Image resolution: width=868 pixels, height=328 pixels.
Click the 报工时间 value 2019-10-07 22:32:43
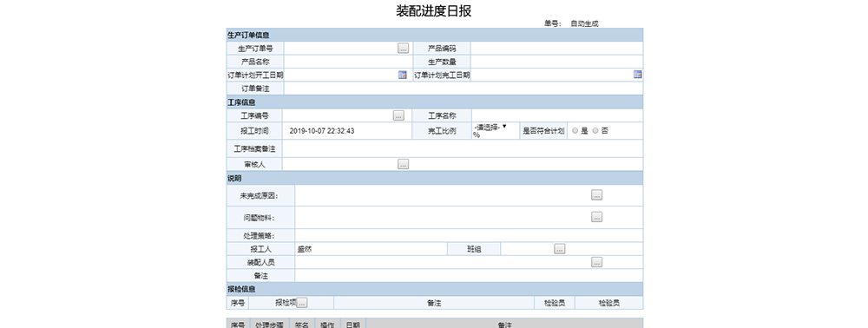coord(322,131)
